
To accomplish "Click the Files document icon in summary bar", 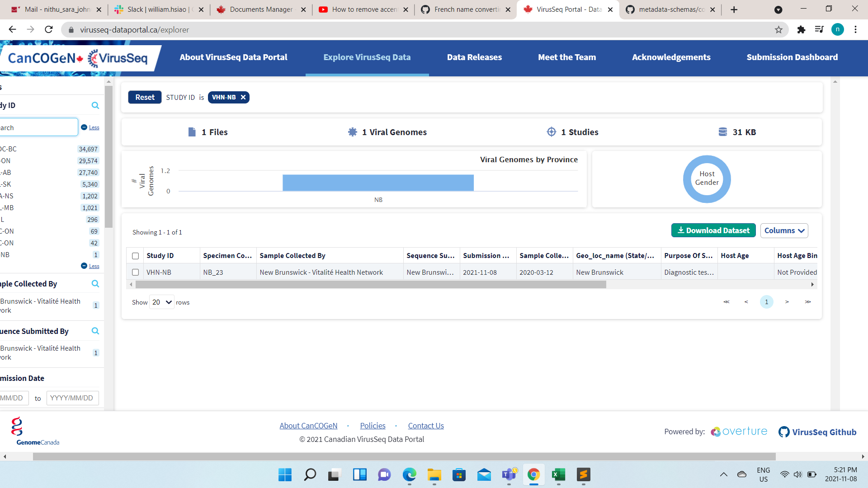I will point(192,132).
